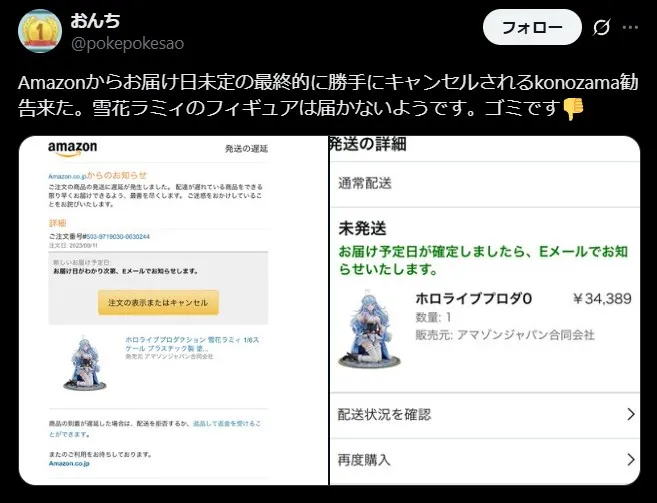Follow the account with フォロー button
Screen dimensions: 657x503
pos(532,27)
